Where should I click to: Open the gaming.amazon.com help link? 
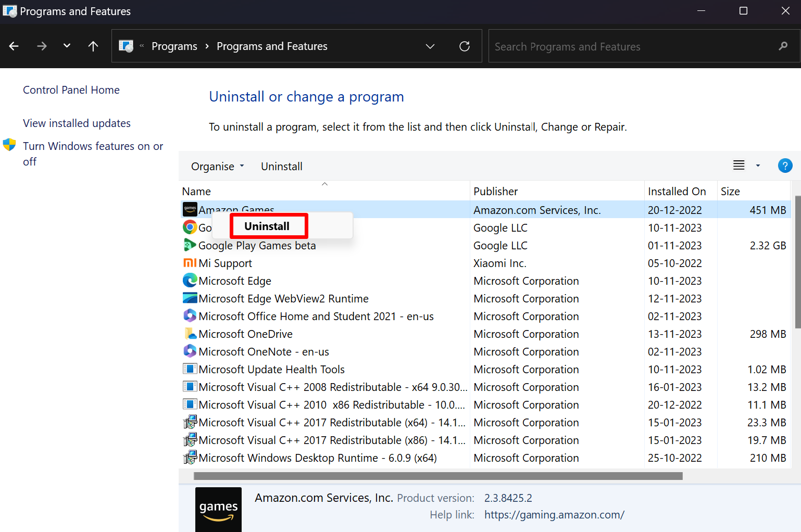[554, 514]
